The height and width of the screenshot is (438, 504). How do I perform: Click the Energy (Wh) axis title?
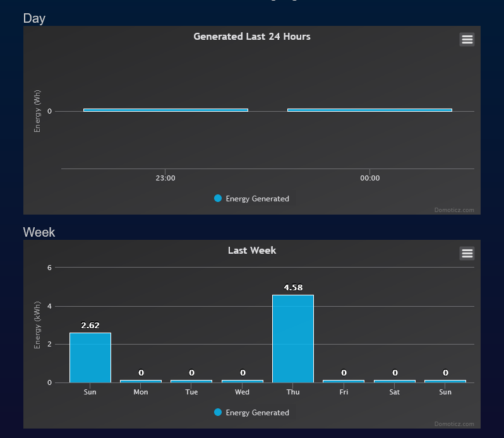pos(37,111)
